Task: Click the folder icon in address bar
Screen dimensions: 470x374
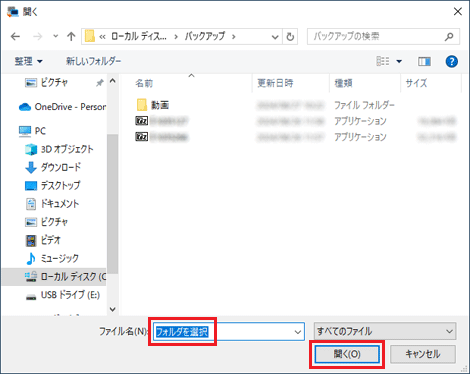Action: 90,36
